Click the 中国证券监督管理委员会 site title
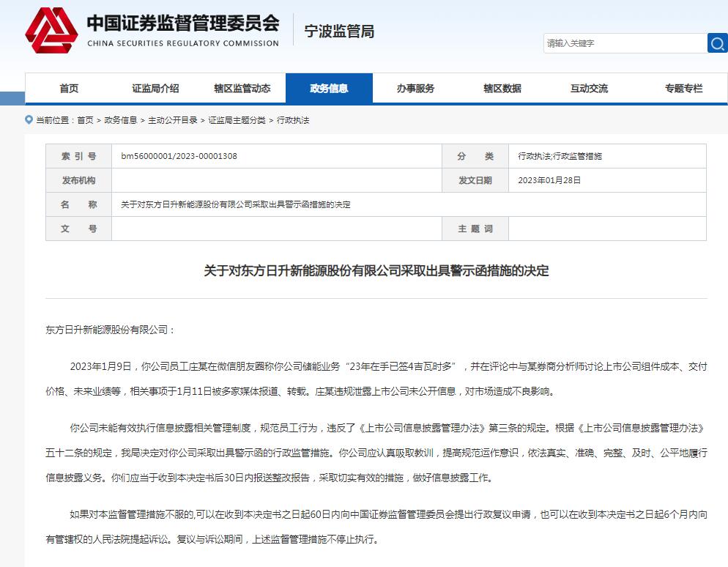728x567 pixels. [x=183, y=24]
